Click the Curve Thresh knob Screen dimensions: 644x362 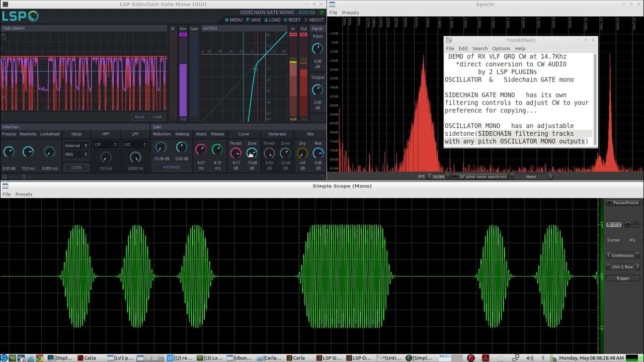click(235, 153)
